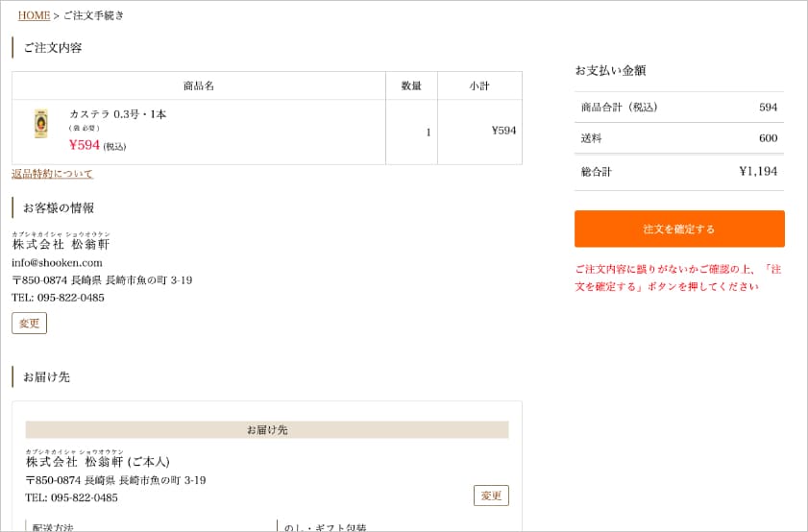Open the 返品特約について link
Screen dimensions: 808x532
tap(52, 174)
